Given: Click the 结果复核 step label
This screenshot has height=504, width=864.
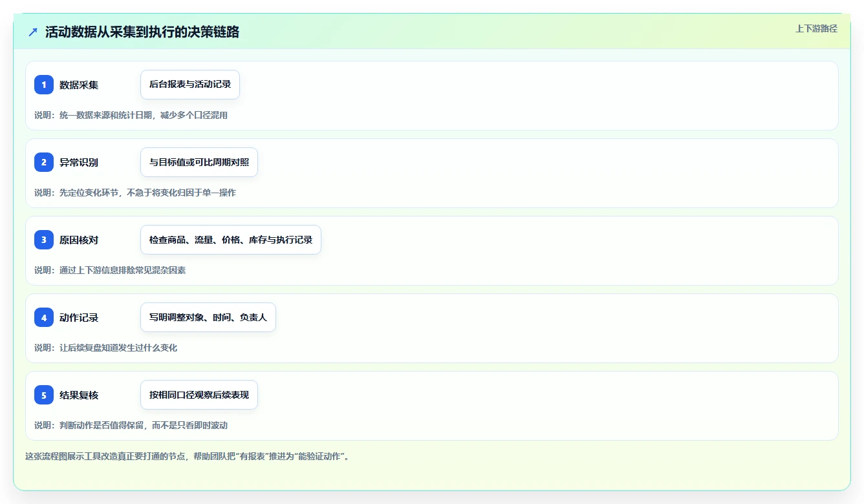Looking at the screenshot, I should [x=79, y=395].
